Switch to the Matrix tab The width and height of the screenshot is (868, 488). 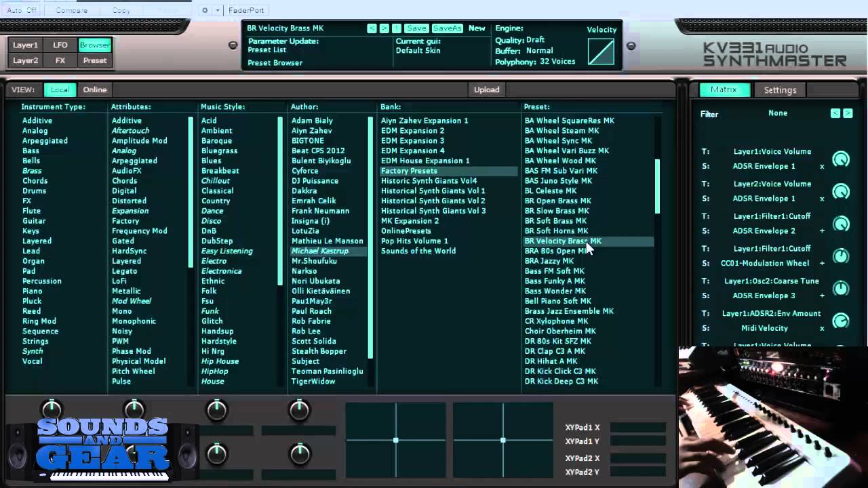(x=724, y=89)
